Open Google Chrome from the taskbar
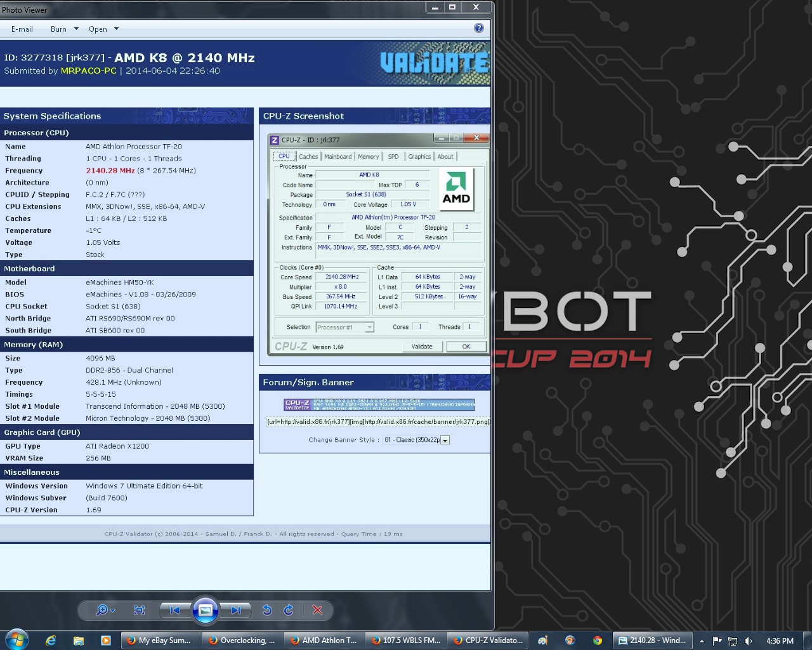Image resolution: width=812 pixels, height=650 pixels. click(x=598, y=640)
